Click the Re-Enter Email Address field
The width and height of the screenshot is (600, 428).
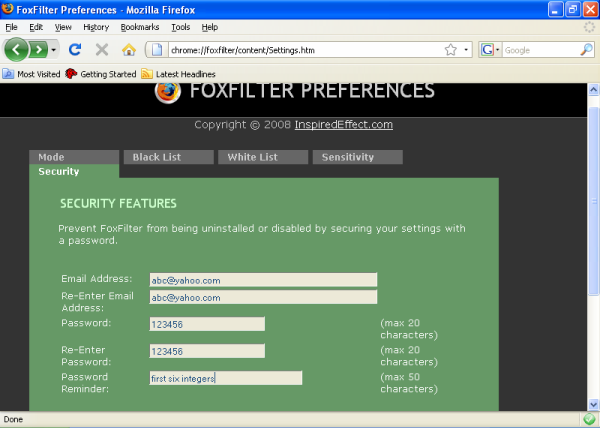pyautogui.click(x=263, y=297)
